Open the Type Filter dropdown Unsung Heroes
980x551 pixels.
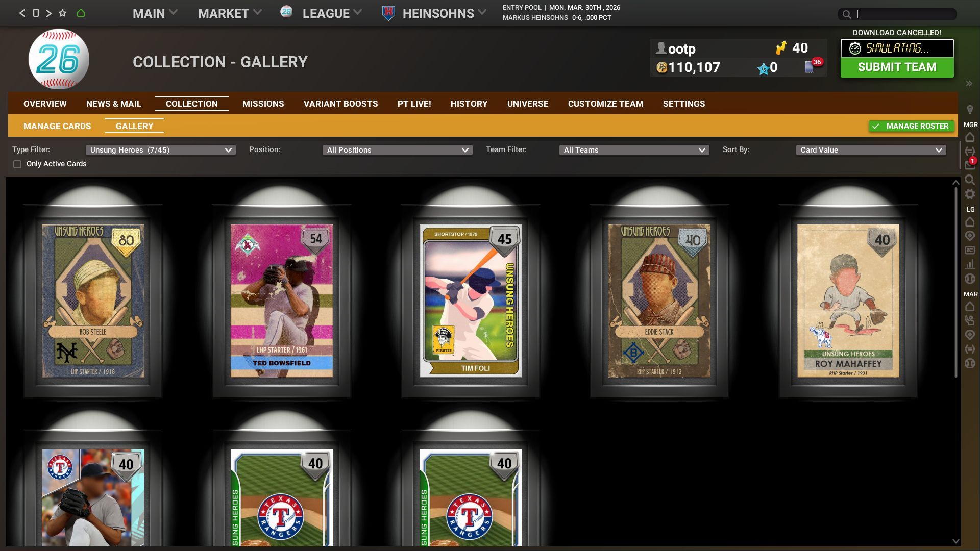pyautogui.click(x=160, y=150)
